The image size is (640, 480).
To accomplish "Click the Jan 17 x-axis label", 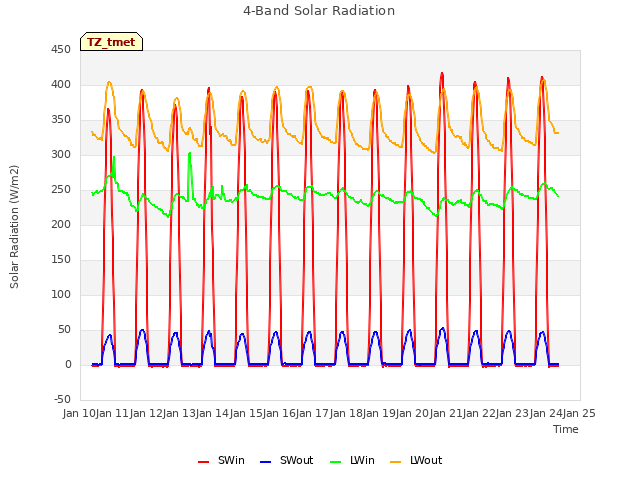I will coord(312,413).
